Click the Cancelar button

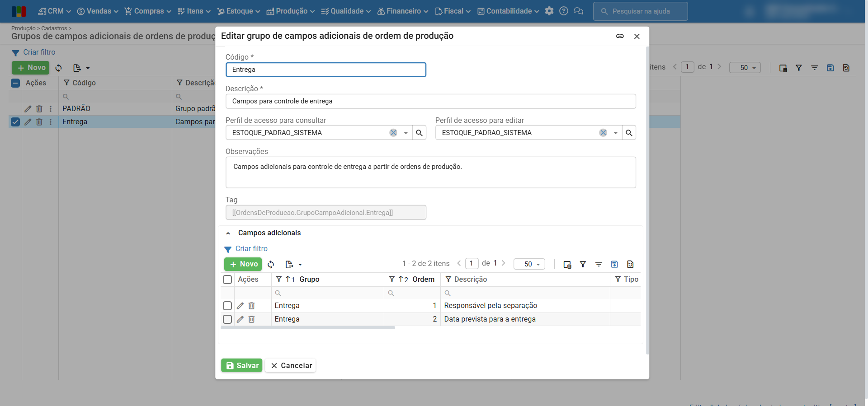(291, 365)
